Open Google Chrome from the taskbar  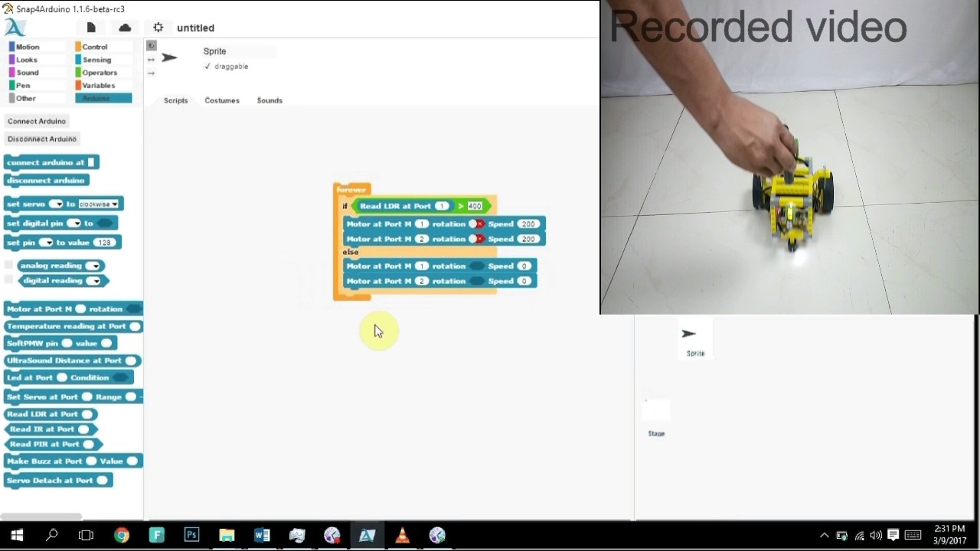122,535
